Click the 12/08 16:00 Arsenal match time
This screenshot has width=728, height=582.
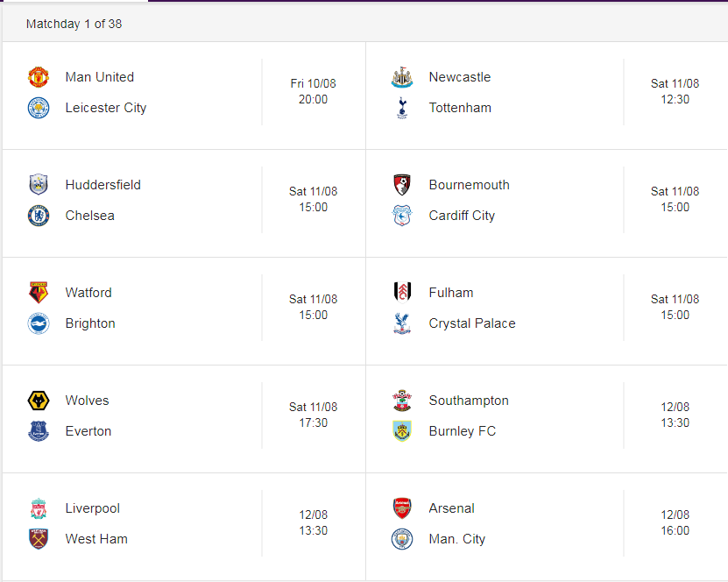point(675,522)
